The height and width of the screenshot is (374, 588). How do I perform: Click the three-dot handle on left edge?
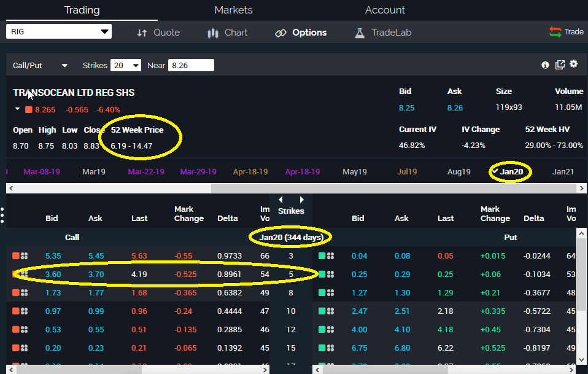tap(2, 216)
